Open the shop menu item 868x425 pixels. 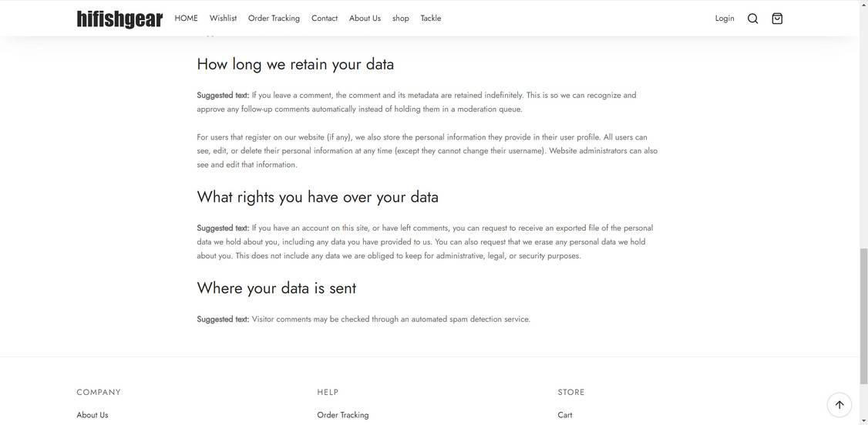400,19
